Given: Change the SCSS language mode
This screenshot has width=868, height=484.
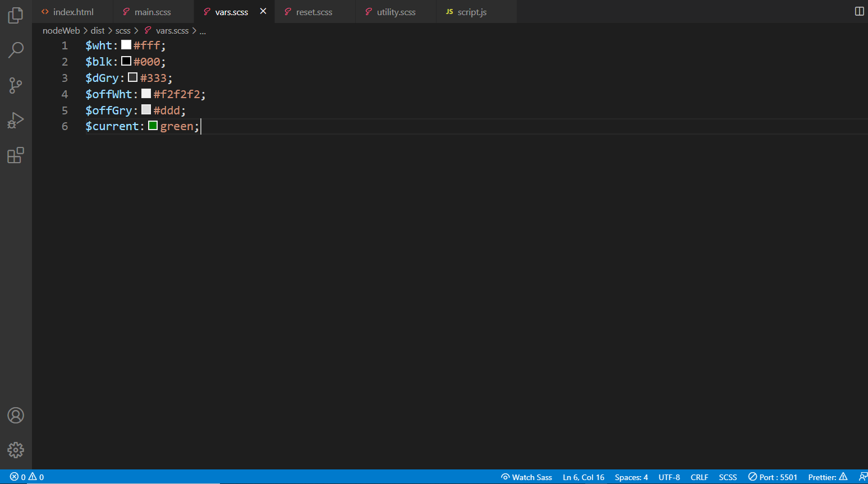Looking at the screenshot, I should click(728, 477).
